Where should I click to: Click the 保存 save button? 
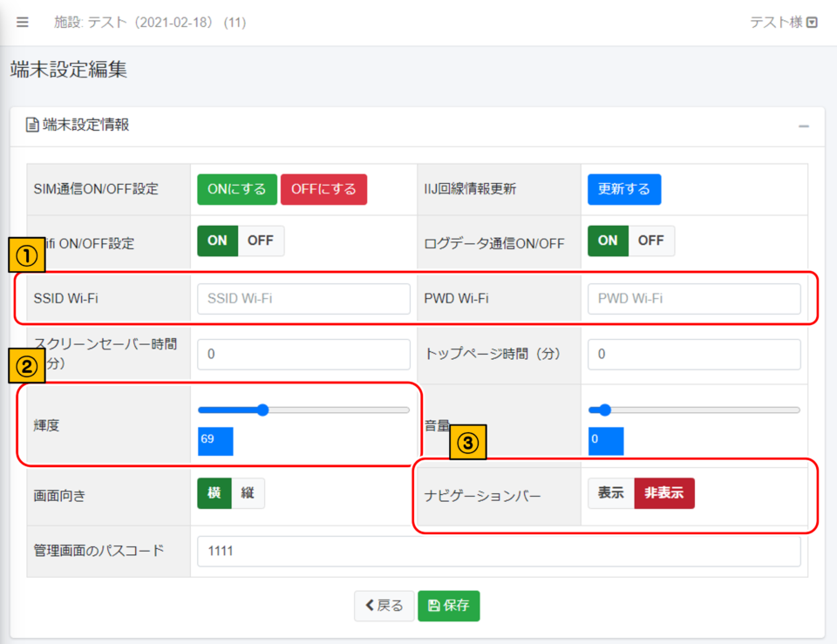click(449, 606)
